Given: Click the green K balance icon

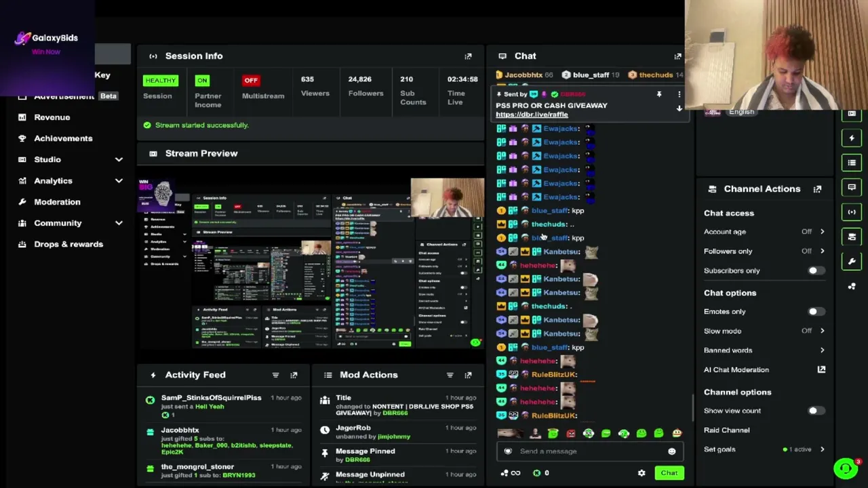Looking at the screenshot, I should 536,473.
